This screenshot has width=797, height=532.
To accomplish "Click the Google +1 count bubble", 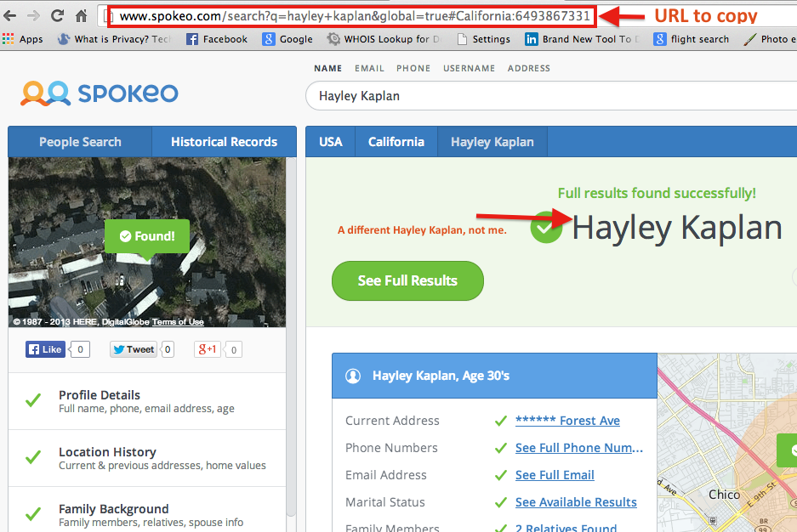I will 233,349.
